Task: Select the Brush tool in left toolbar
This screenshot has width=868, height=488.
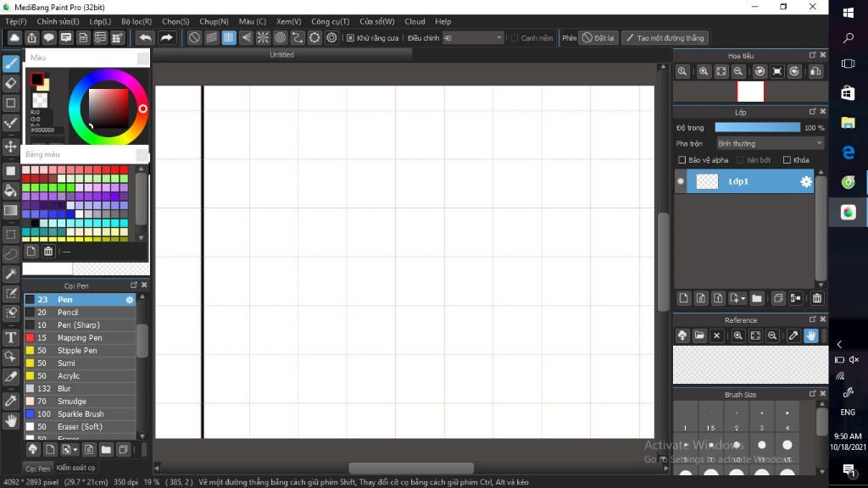Action: pos(10,63)
